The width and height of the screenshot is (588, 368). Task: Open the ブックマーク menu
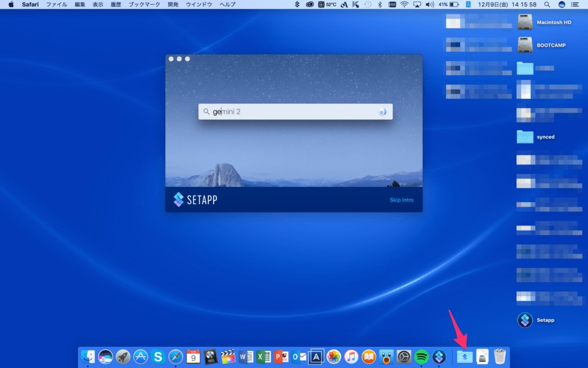click(144, 5)
